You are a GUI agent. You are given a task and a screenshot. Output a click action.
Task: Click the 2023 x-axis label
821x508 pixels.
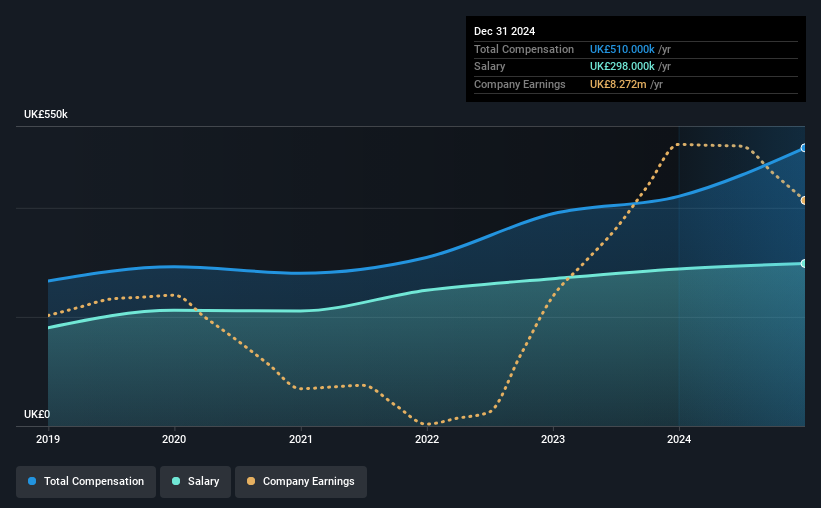point(553,439)
